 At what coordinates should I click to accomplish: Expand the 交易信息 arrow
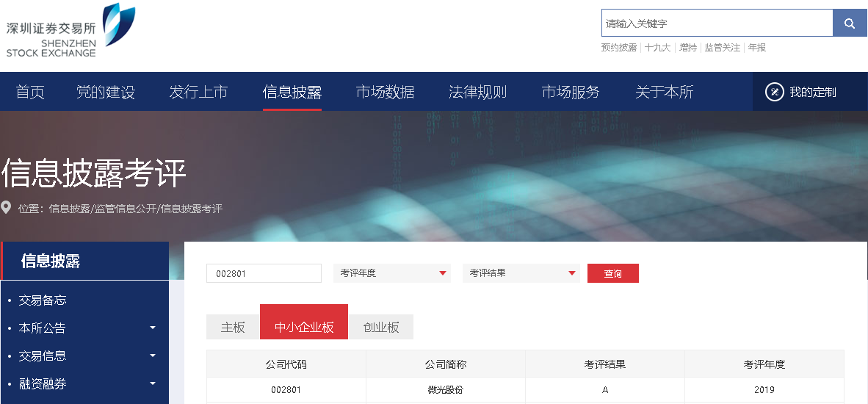153,356
